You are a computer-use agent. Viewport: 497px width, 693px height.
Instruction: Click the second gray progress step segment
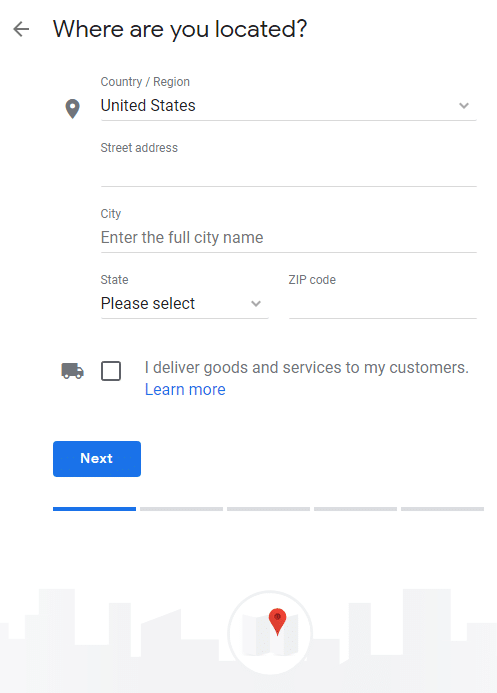click(x=181, y=509)
